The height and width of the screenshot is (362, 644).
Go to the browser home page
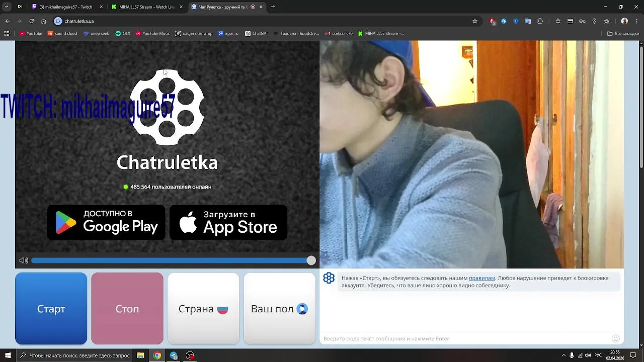click(43, 21)
